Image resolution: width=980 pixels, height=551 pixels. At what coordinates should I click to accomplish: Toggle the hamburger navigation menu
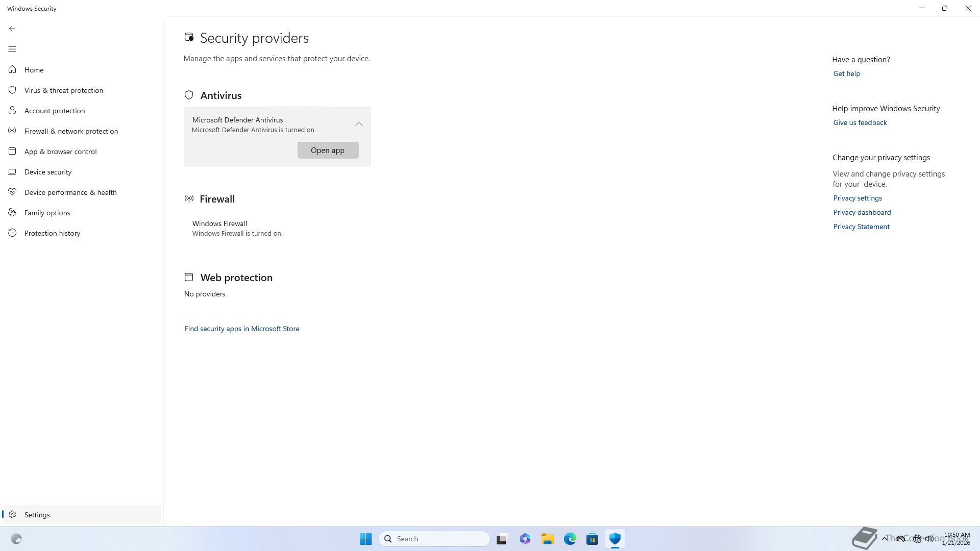pyautogui.click(x=12, y=49)
